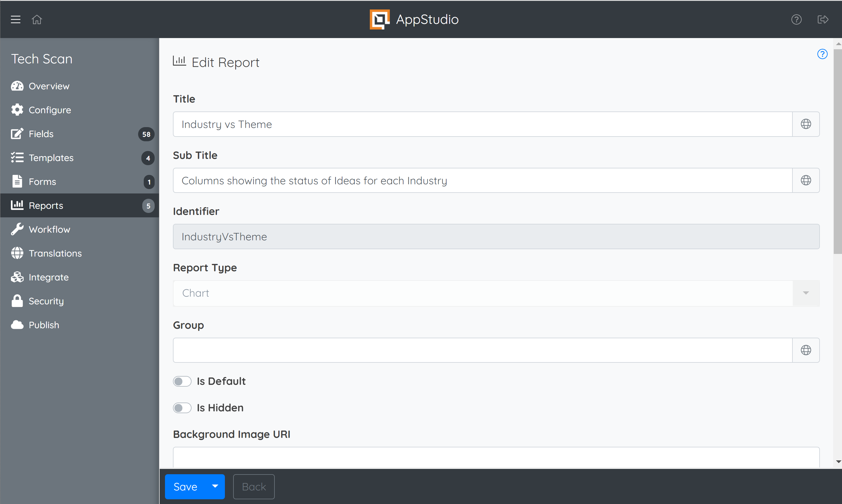Click the Configure gear icon
This screenshot has height=504, width=842.
(x=17, y=110)
